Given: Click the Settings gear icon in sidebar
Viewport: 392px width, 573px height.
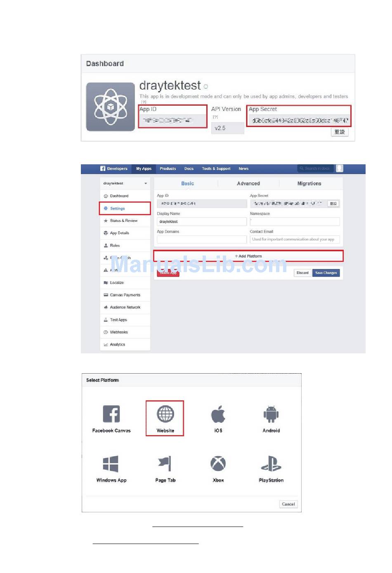Looking at the screenshot, I should coord(106,208).
